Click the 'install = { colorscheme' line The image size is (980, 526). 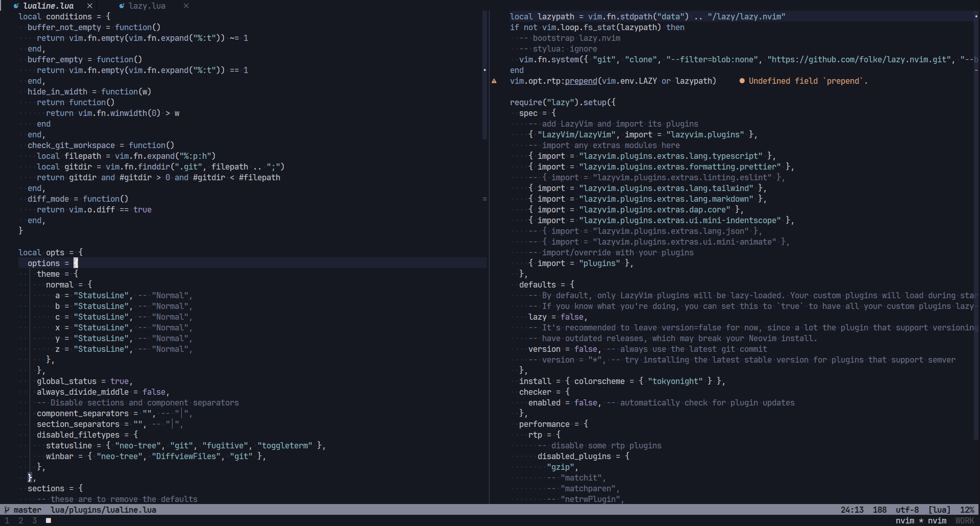pyautogui.click(x=622, y=381)
